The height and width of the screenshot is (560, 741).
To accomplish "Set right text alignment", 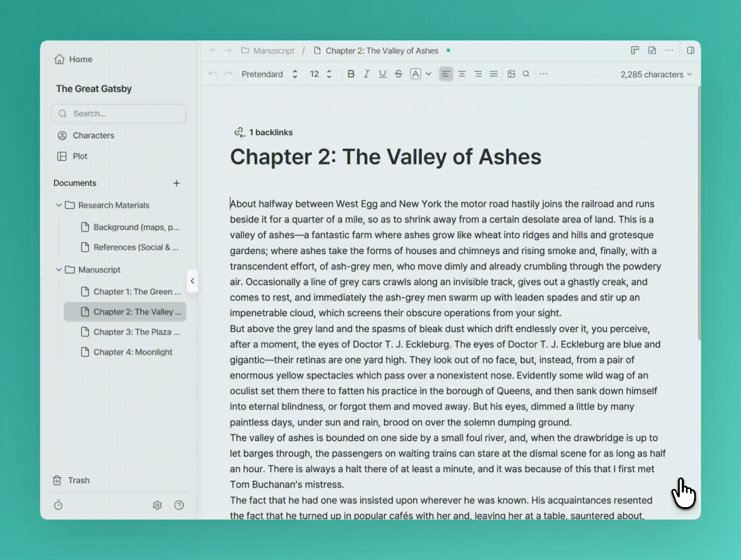I will [x=478, y=74].
